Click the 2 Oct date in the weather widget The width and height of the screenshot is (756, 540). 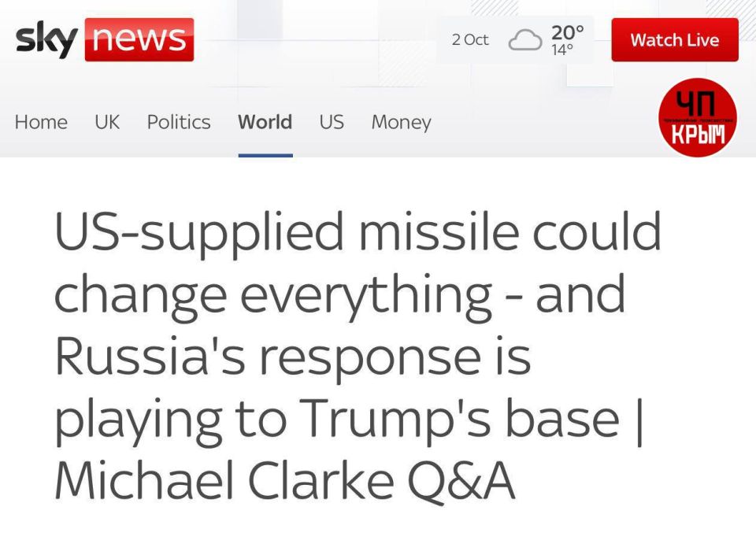(469, 39)
